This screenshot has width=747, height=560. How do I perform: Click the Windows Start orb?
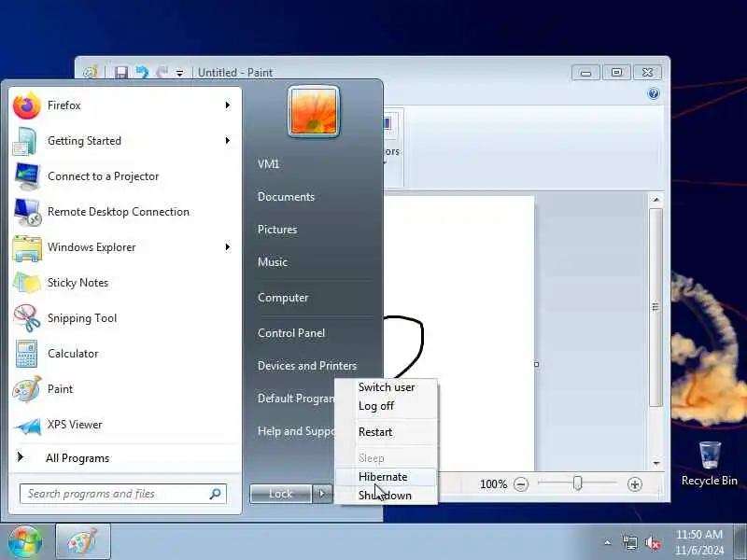coord(24,541)
